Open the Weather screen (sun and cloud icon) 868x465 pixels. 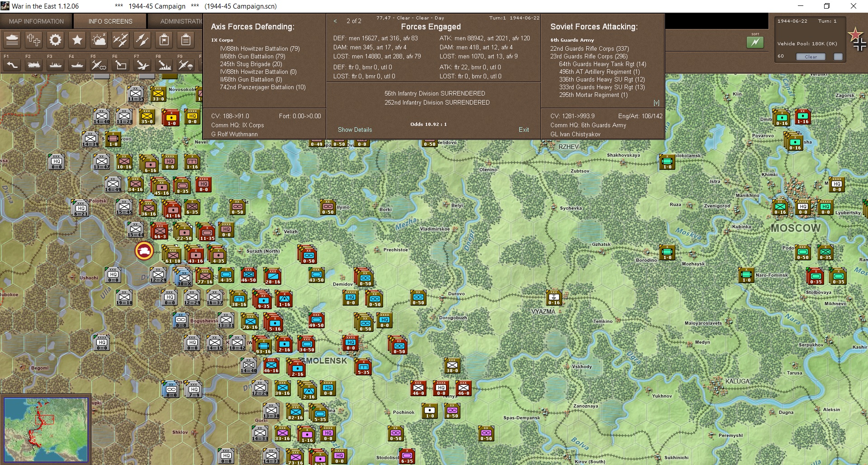pos(99,40)
